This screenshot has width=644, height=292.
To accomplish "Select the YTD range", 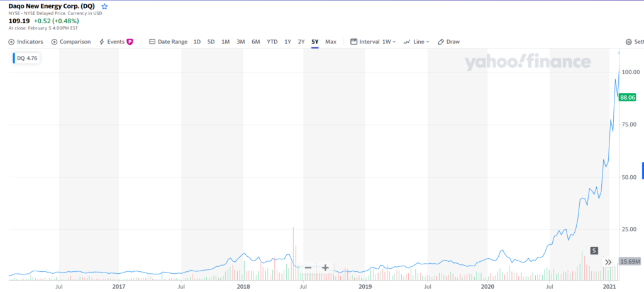I will click(x=272, y=42).
